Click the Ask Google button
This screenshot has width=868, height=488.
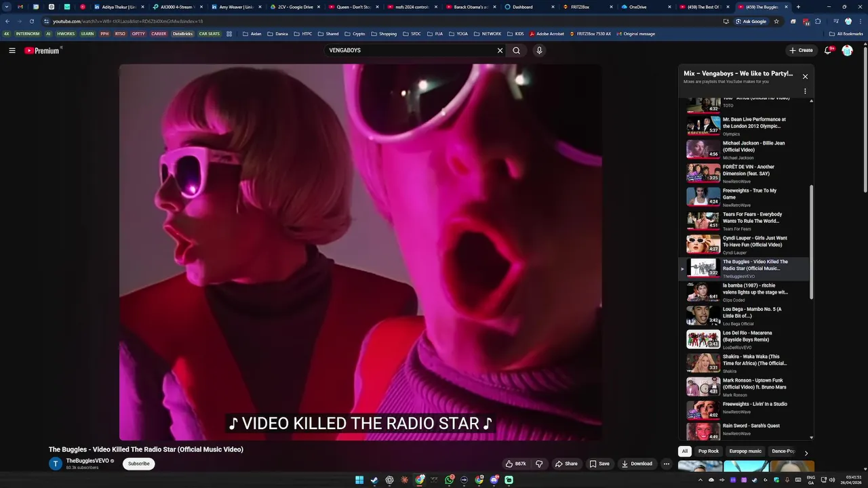point(750,21)
